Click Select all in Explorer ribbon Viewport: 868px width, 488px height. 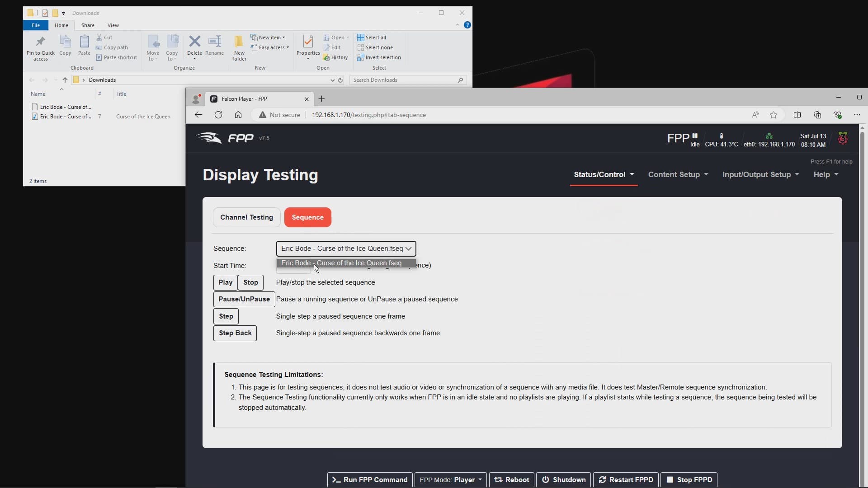click(x=372, y=38)
